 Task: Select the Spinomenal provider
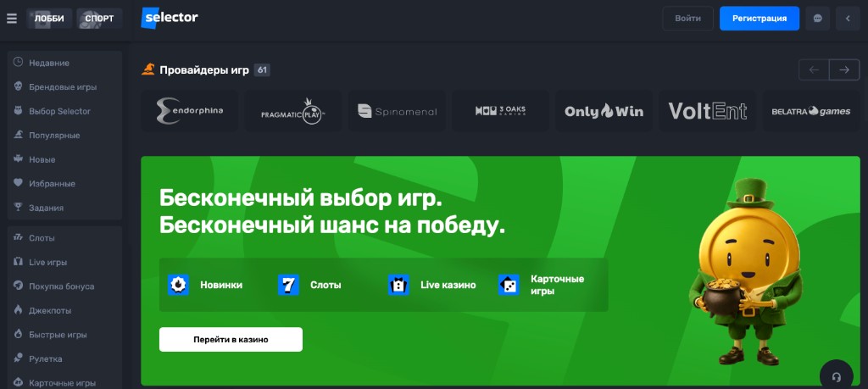click(397, 111)
